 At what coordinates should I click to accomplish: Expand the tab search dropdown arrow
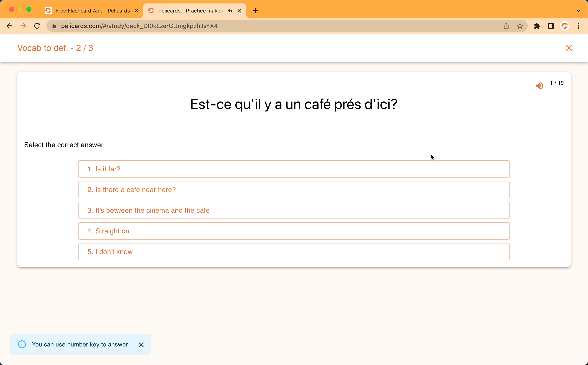point(578,11)
